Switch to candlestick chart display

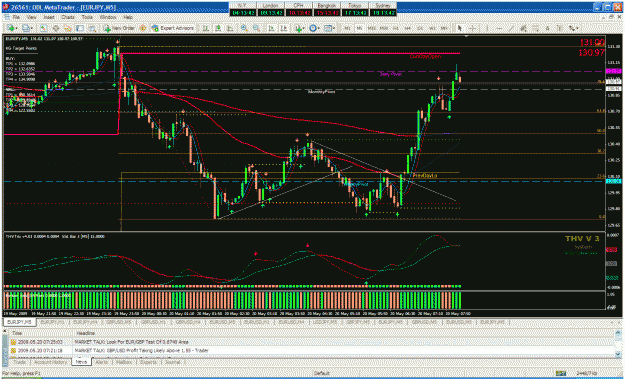[x=218, y=28]
